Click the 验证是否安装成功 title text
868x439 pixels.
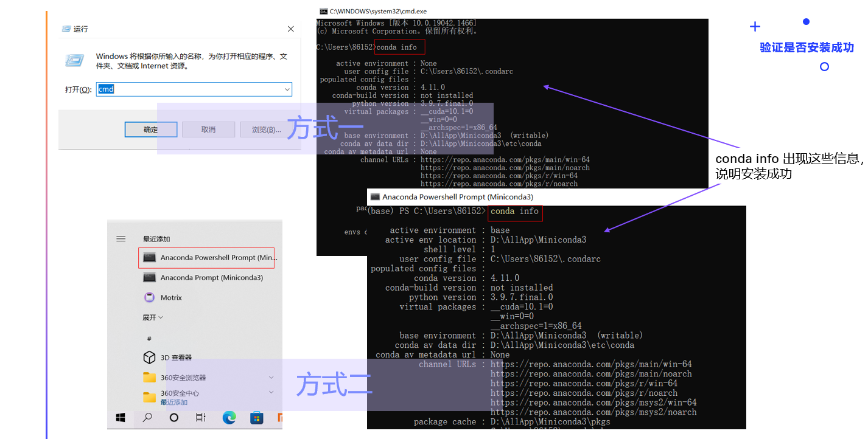pyautogui.click(x=807, y=47)
